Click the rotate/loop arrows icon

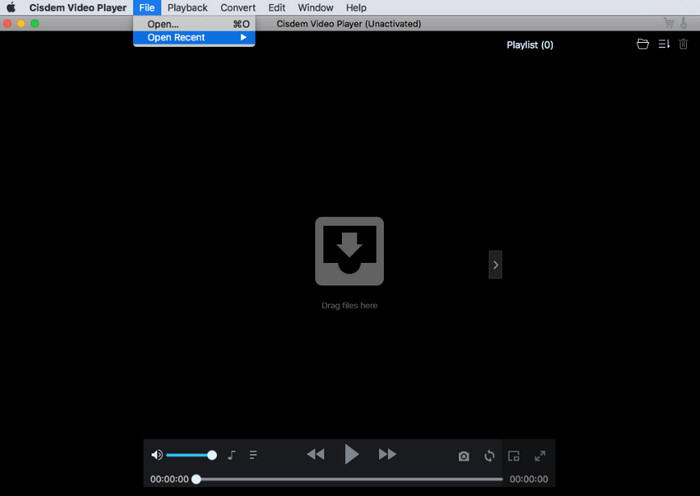coord(489,456)
